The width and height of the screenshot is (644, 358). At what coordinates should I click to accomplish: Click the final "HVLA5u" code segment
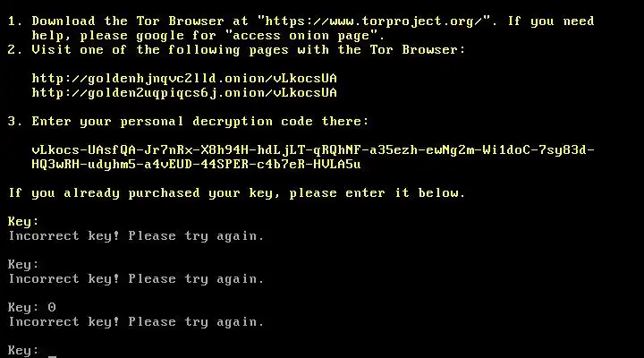[337, 165]
